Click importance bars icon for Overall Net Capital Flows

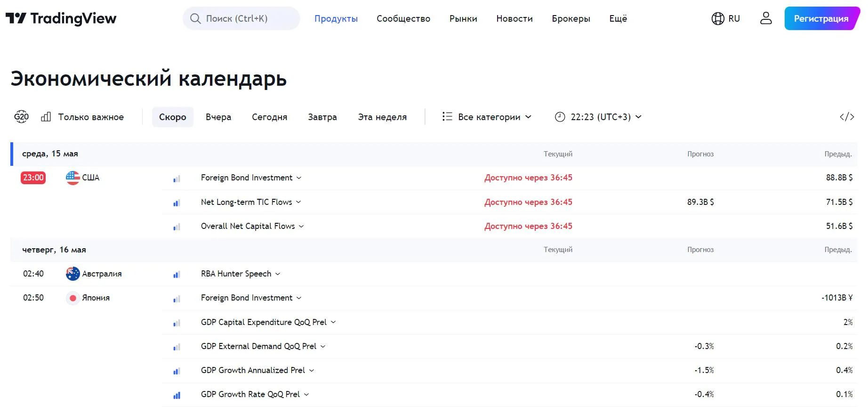pyautogui.click(x=177, y=227)
